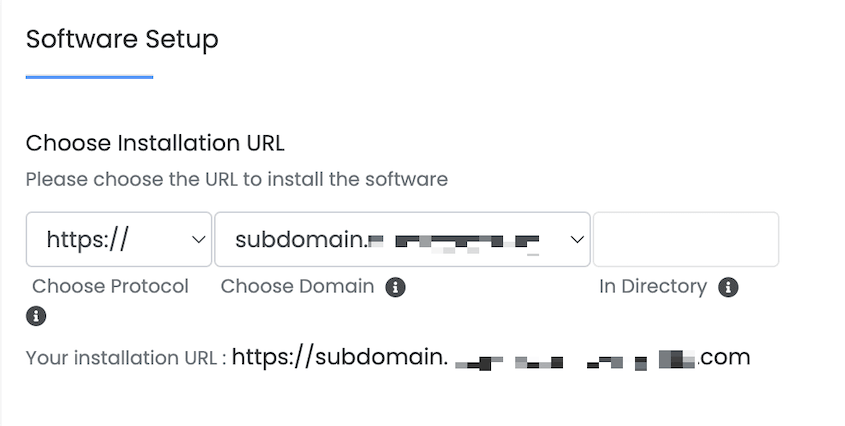Click the info icon beside Choose Domain
The image size is (845, 426).
point(396,287)
